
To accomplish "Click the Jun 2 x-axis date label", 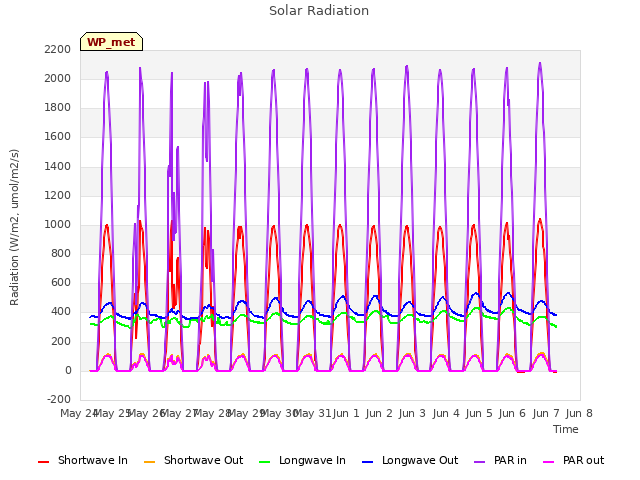I will (379, 413).
